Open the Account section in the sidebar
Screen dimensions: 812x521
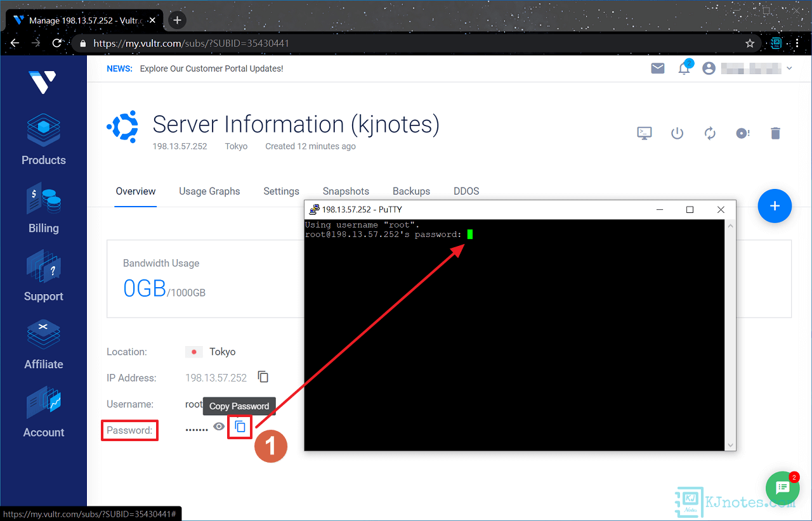tap(43, 413)
